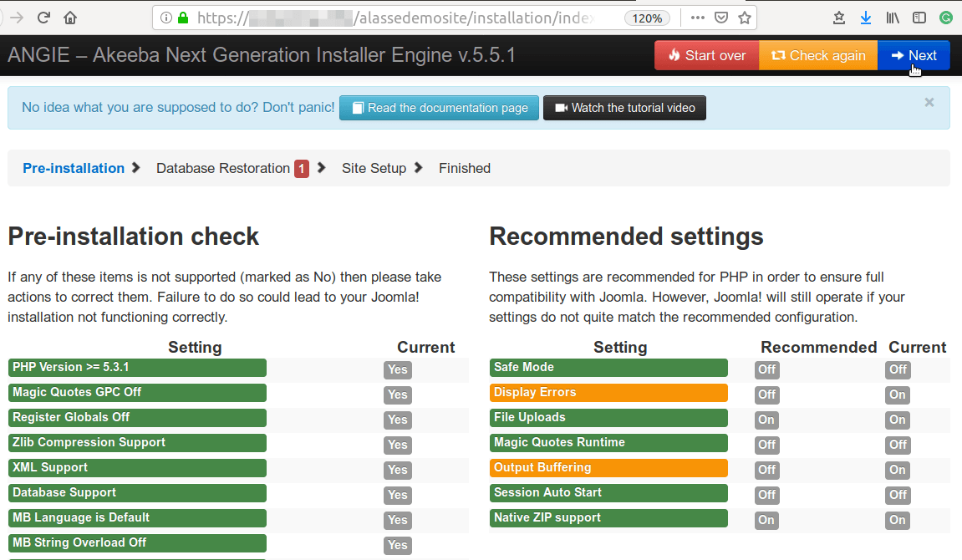Open the Firefox library icon
Viewport: 962px width, 560px height.
click(x=893, y=18)
